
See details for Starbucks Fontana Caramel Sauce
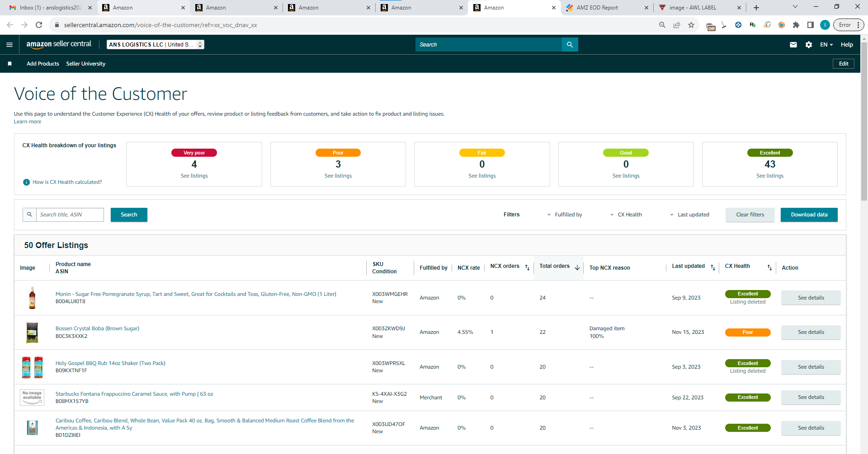pyautogui.click(x=811, y=398)
